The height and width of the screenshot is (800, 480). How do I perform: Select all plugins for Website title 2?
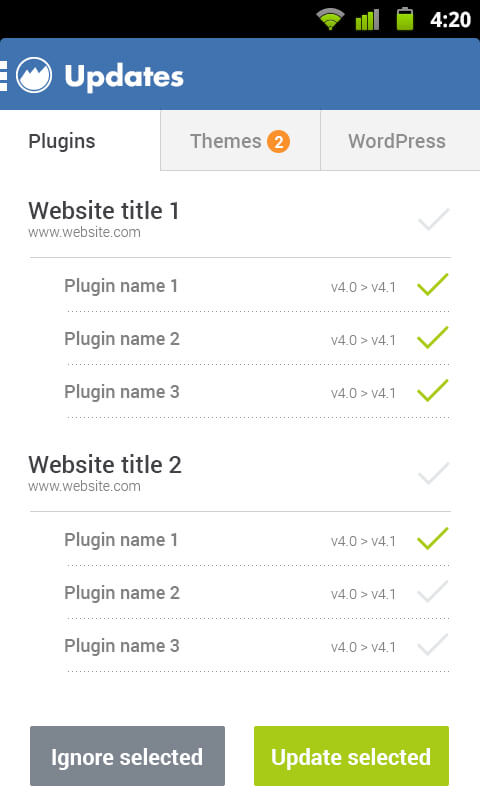[x=433, y=473]
